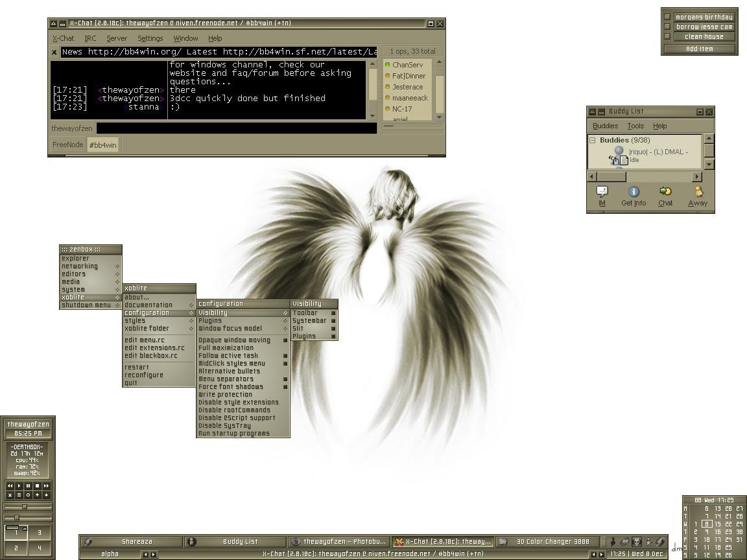The image size is (747, 560).
Task: Switch to workspace 3 in pager
Action: pyautogui.click(x=40, y=533)
